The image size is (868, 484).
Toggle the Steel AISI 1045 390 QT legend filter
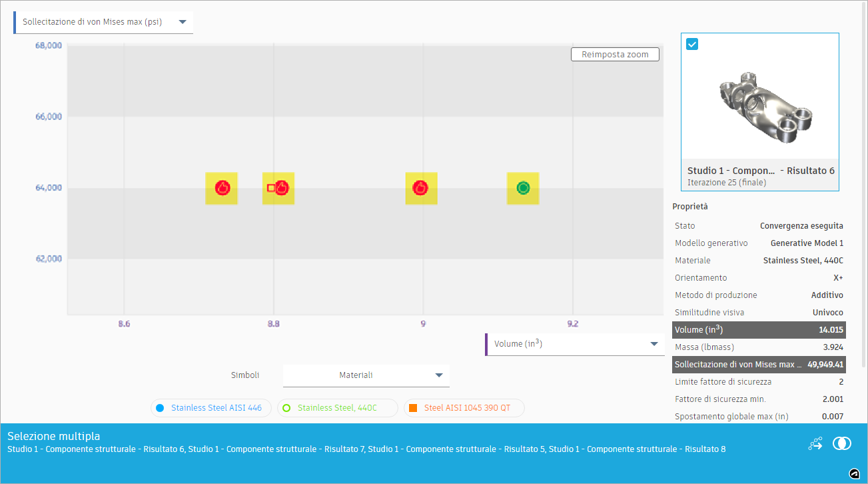pos(464,407)
